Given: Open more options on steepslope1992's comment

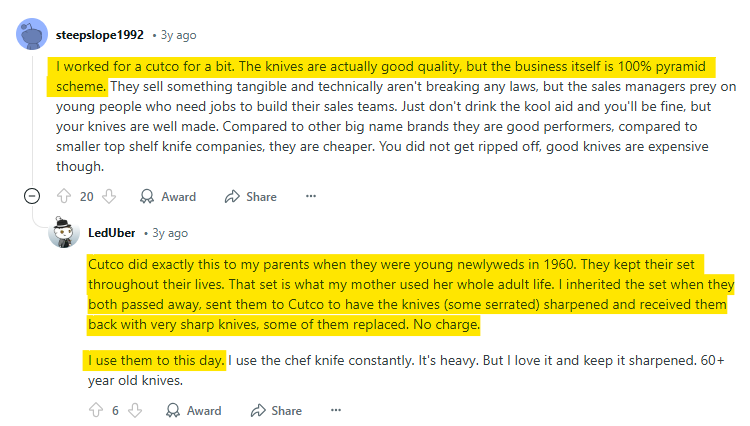Looking at the screenshot, I should (x=311, y=196).
